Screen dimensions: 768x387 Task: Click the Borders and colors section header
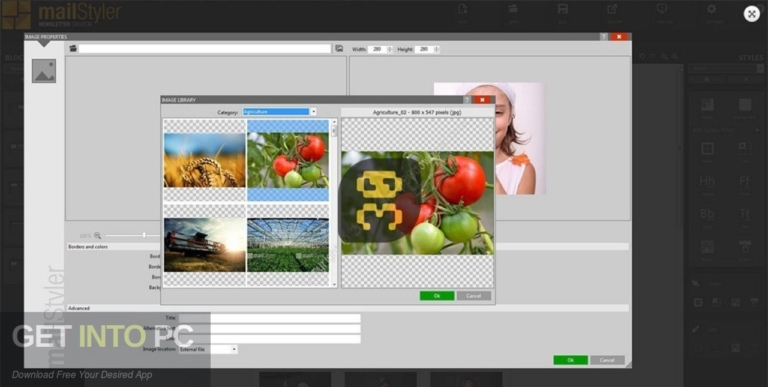[x=348, y=247]
